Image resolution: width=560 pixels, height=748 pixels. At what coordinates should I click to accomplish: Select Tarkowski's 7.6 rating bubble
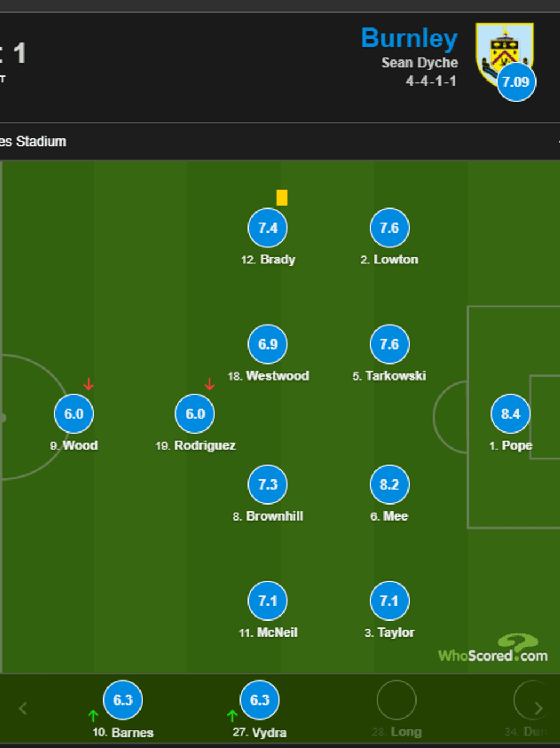click(x=389, y=344)
